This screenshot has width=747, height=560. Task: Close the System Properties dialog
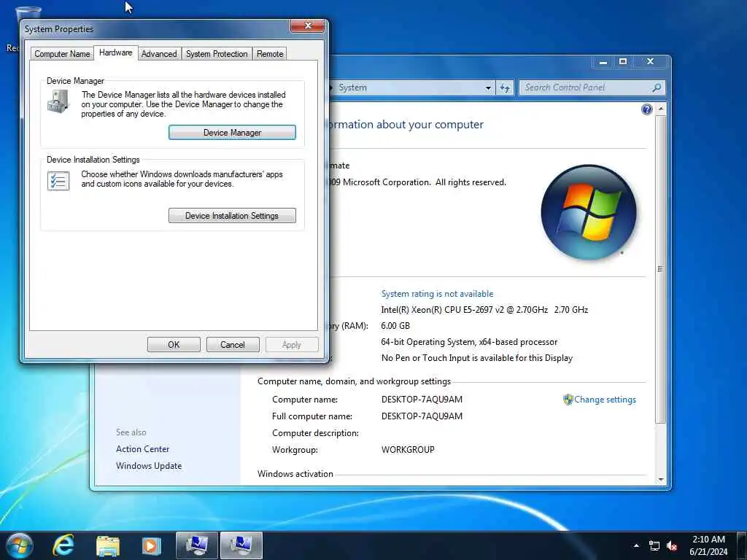click(x=308, y=26)
